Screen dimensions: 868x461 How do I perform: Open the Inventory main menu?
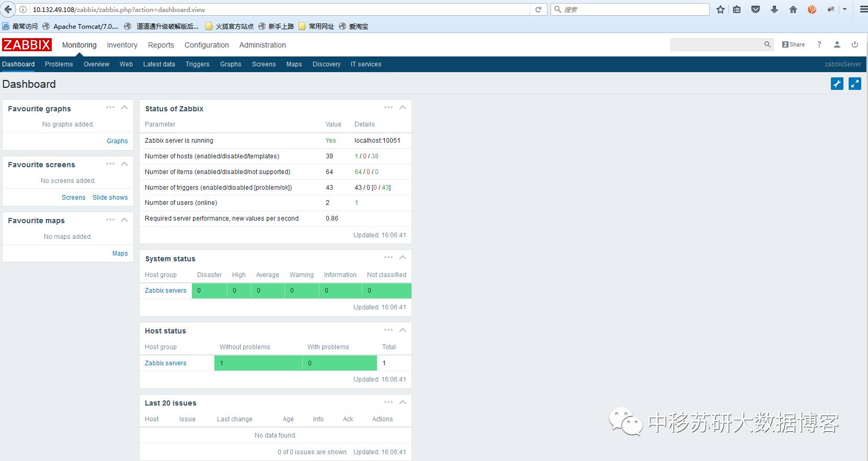tap(122, 45)
